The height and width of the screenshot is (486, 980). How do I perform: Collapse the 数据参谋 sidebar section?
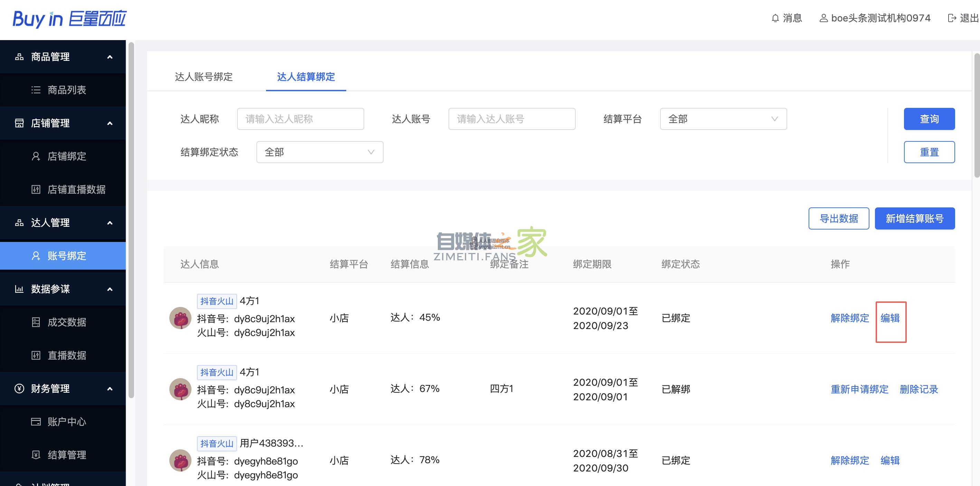[x=110, y=289]
